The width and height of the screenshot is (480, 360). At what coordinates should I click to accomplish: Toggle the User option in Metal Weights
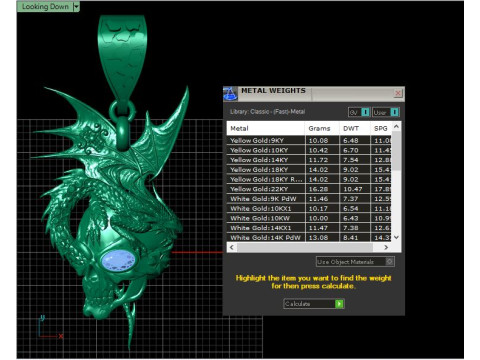click(x=386, y=112)
